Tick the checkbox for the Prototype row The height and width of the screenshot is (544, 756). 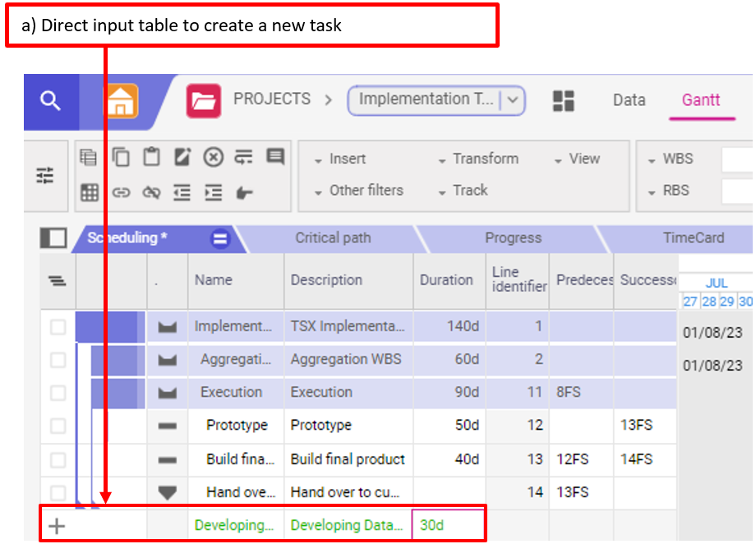tap(58, 426)
